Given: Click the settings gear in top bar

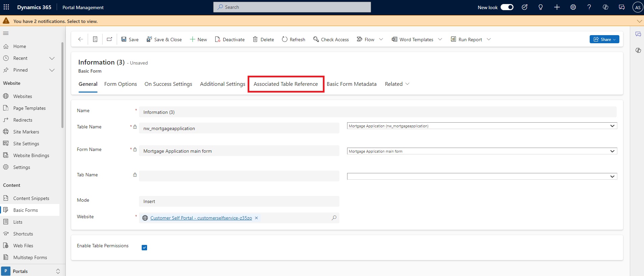Looking at the screenshot, I should coord(573,7).
